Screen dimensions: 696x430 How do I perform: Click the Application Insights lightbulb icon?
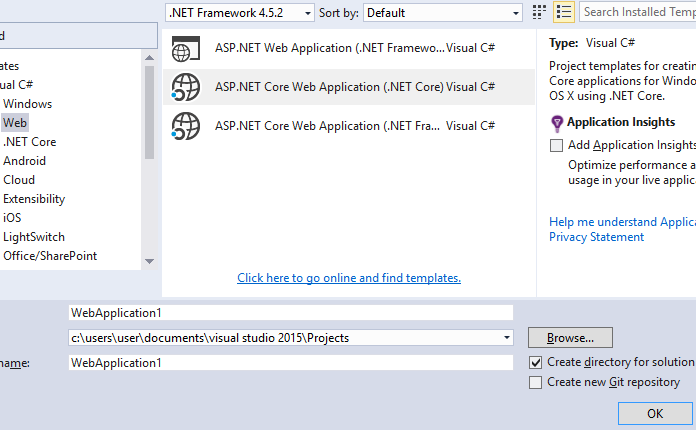(x=557, y=123)
